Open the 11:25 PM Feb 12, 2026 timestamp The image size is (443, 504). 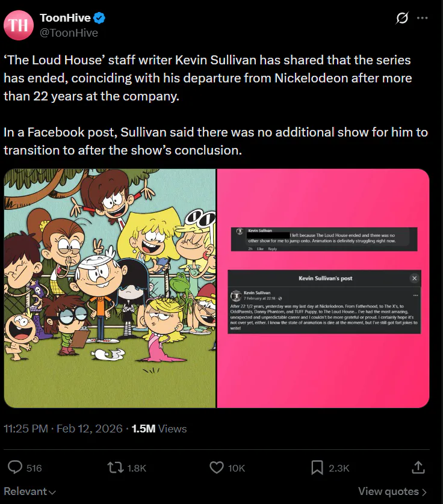(x=63, y=429)
